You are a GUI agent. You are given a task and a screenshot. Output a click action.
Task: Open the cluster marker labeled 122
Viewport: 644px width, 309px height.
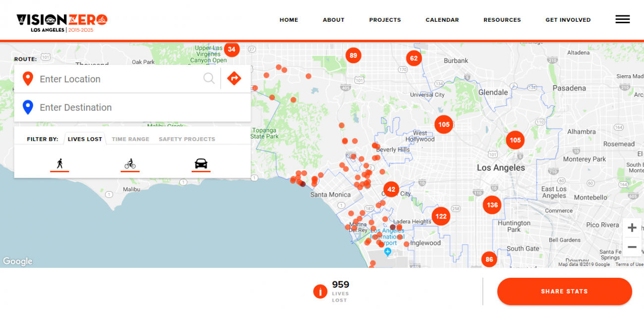441,216
